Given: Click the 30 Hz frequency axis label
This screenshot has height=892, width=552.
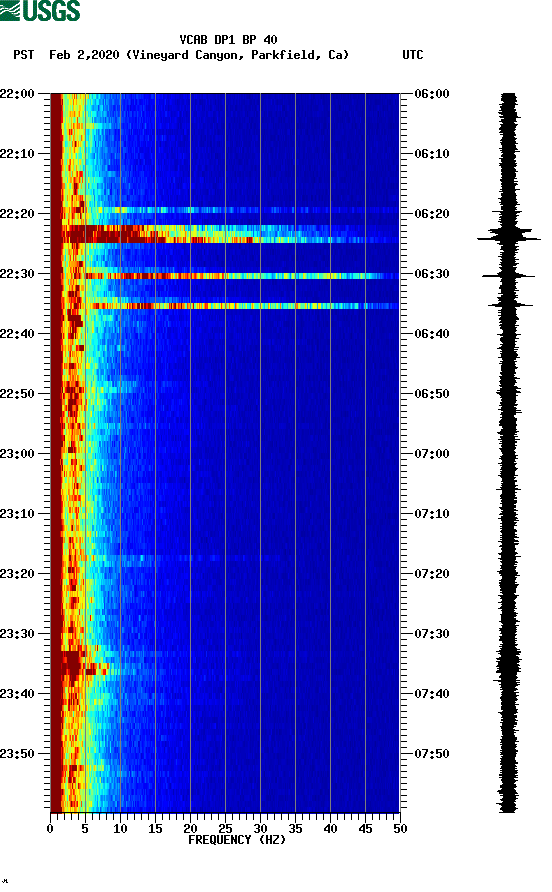Looking at the screenshot, I should click(261, 828).
